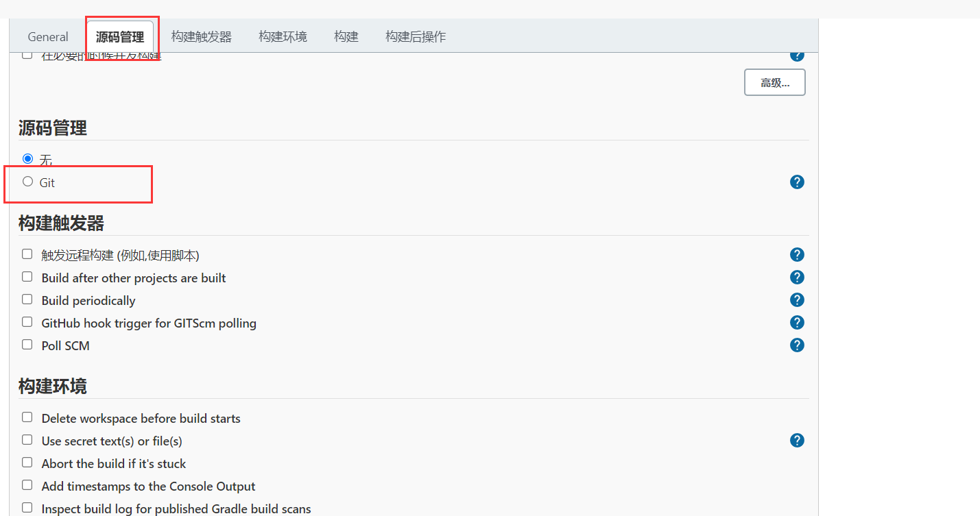The height and width of the screenshot is (516, 980).
Task: Open the 构建后操作 tab
Action: tap(416, 37)
